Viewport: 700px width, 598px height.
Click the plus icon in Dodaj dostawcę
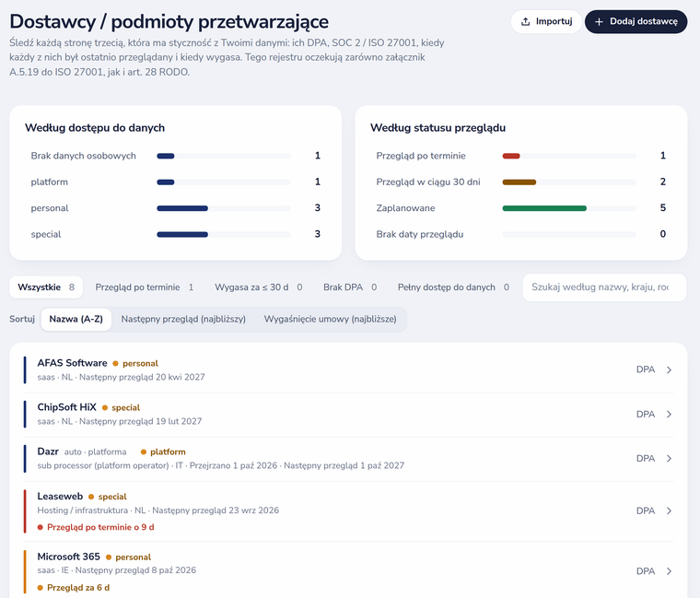[599, 21]
